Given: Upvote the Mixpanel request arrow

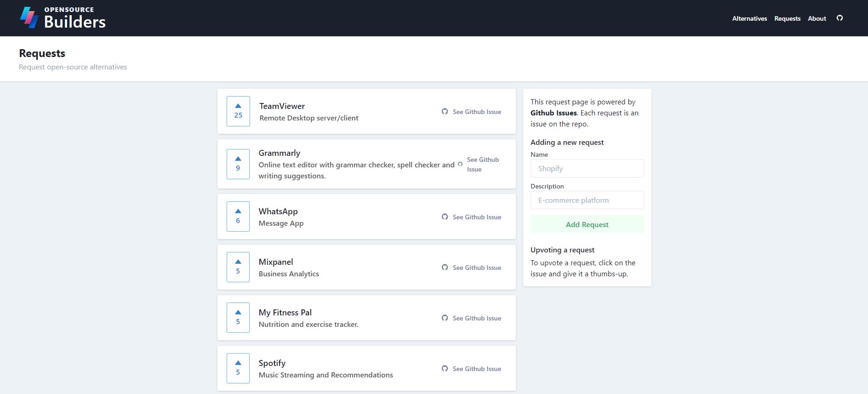Looking at the screenshot, I should point(238,262).
